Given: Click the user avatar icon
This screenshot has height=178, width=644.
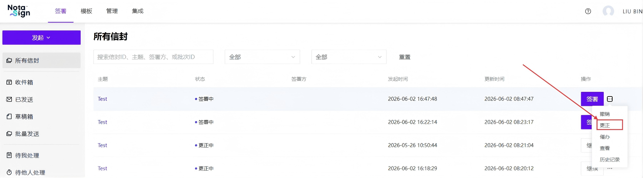Looking at the screenshot, I should 608,11.
